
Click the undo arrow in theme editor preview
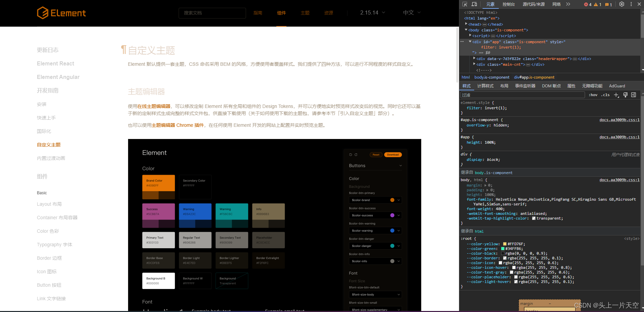[x=350, y=155]
